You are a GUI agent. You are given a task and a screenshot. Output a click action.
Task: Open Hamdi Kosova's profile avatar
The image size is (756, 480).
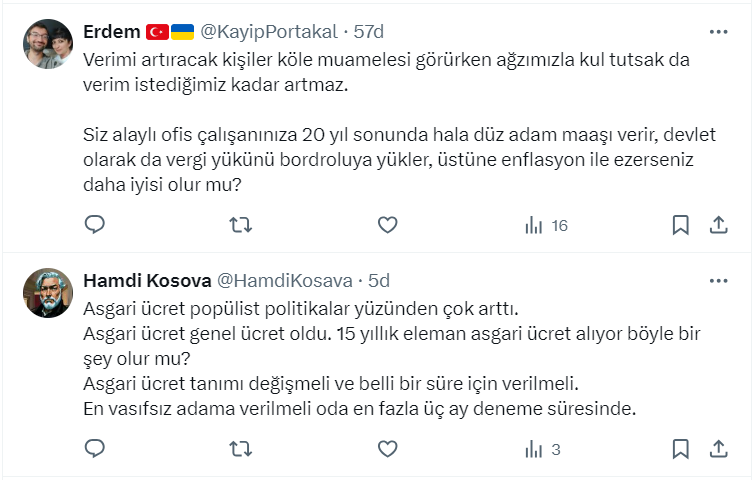click(47, 293)
